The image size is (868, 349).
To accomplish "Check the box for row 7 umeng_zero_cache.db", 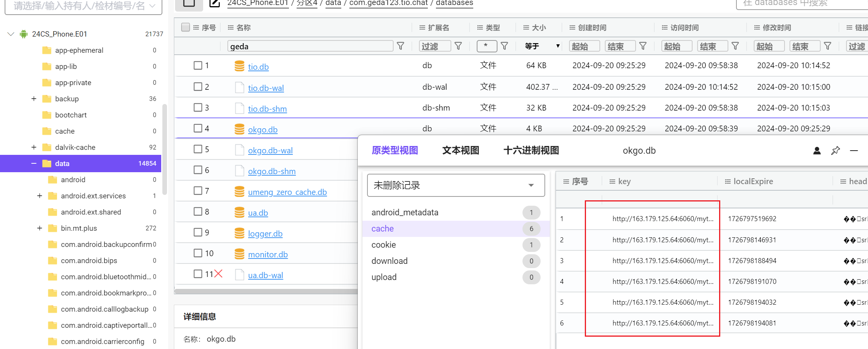I will pos(198,191).
